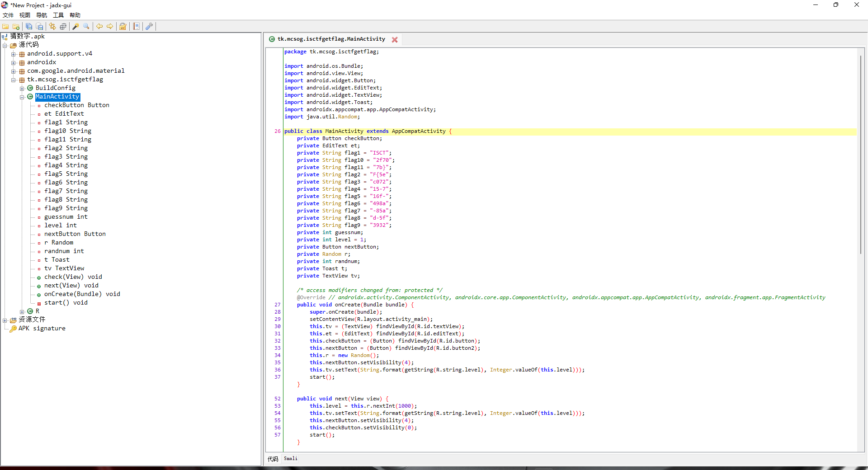Expand the 资源文件 resources node

point(5,320)
